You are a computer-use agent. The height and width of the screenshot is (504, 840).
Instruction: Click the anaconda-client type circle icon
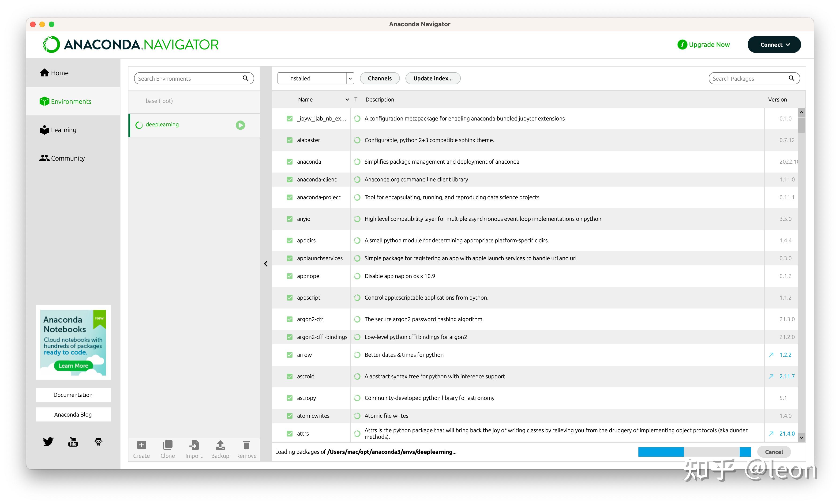357,180
